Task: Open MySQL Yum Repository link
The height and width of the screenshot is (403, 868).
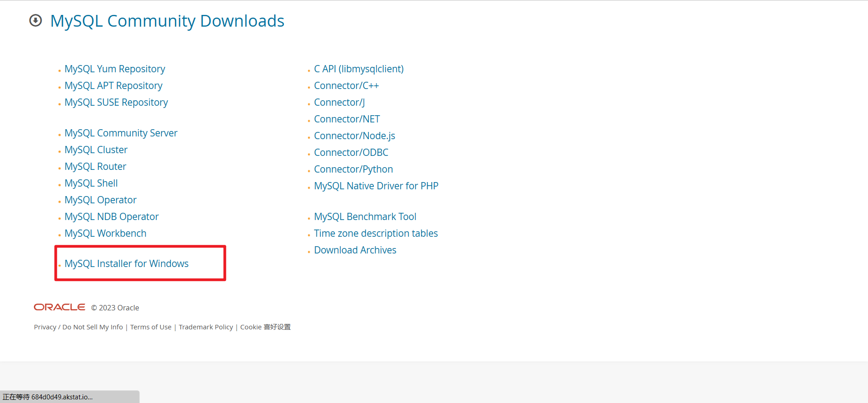Action: tap(115, 69)
